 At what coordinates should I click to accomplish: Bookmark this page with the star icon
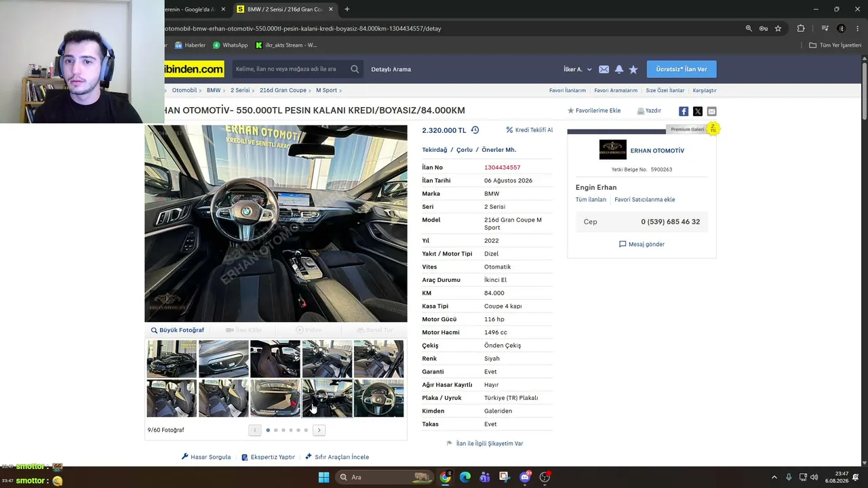pyautogui.click(x=778, y=28)
